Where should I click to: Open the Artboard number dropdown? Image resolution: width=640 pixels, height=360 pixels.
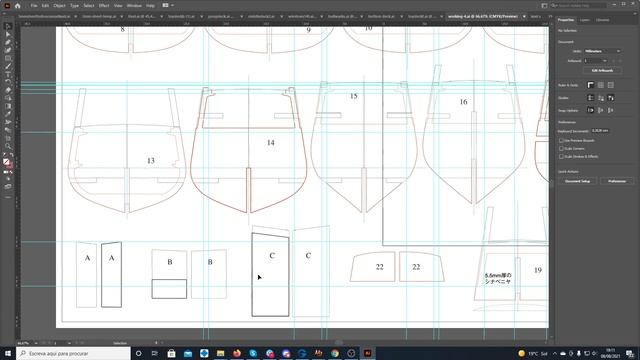(596, 61)
